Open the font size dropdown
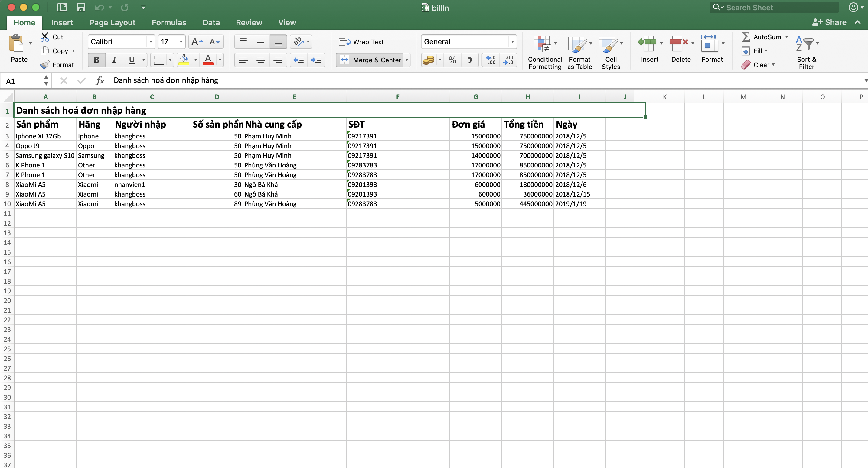This screenshot has height=468, width=868. coord(181,42)
